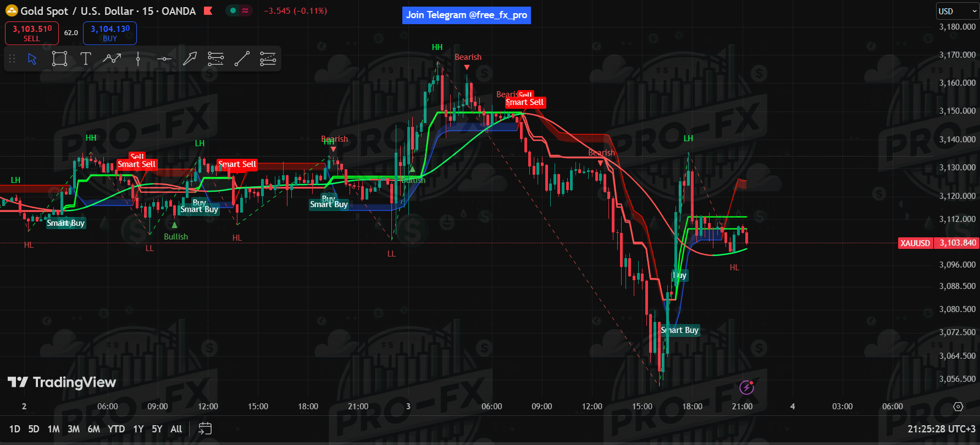Screen dimensions: 980x445
Task: Select the 5D time range
Action: [34, 429]
